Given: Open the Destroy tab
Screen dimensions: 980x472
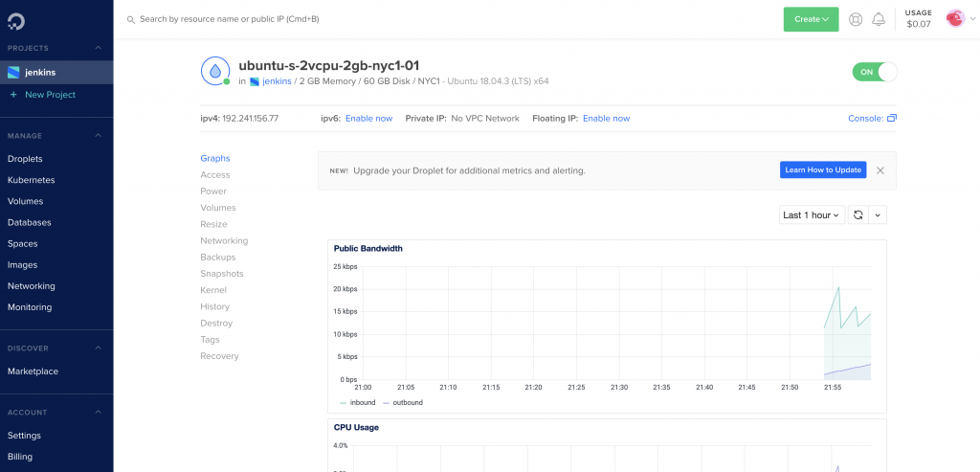Looking at the screenshot, I should pos(216,324).
